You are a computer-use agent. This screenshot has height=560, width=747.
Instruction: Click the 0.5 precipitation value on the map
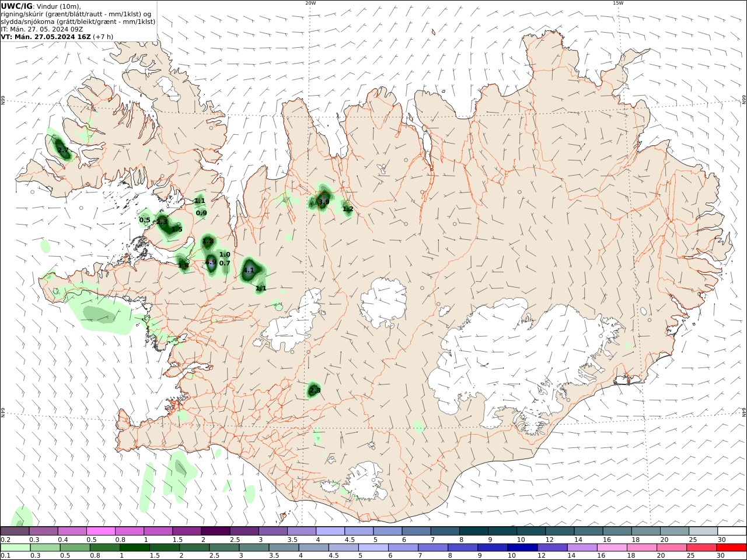[145, 220]
